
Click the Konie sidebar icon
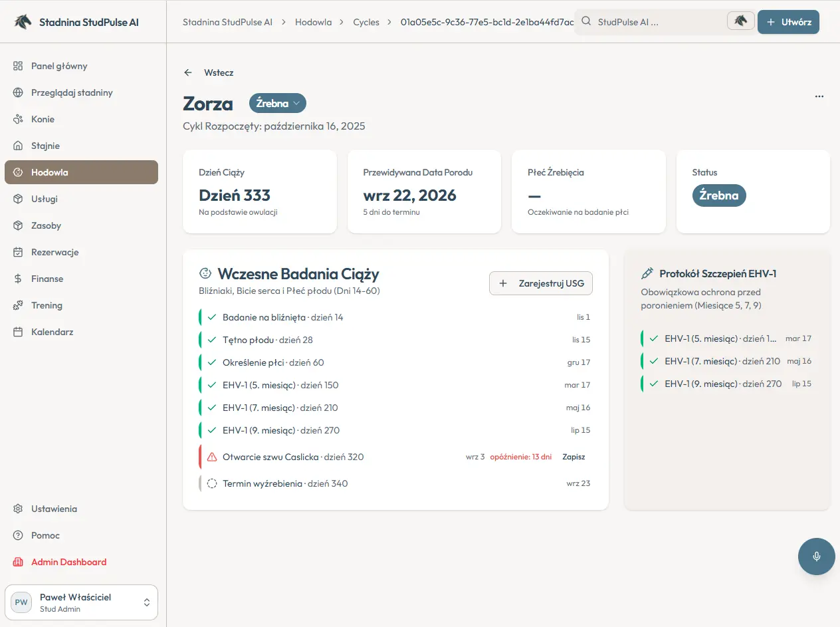(18, 119)
